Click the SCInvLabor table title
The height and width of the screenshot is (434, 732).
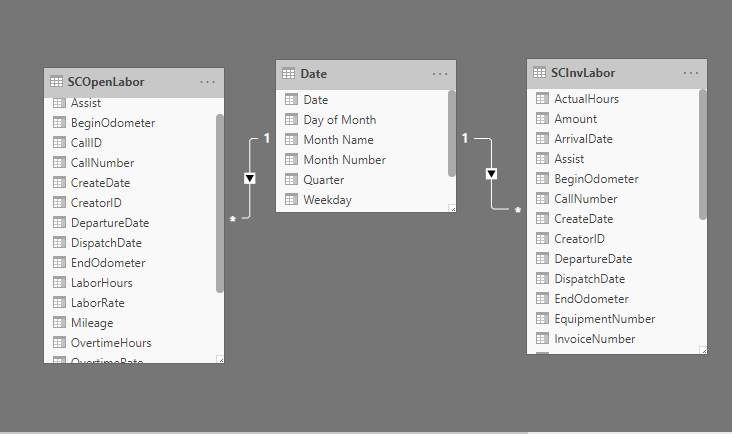click(583, 73)
